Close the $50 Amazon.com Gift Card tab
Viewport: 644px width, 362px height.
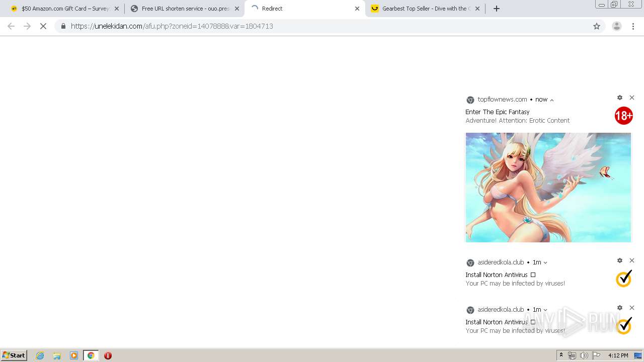(117, 9)
